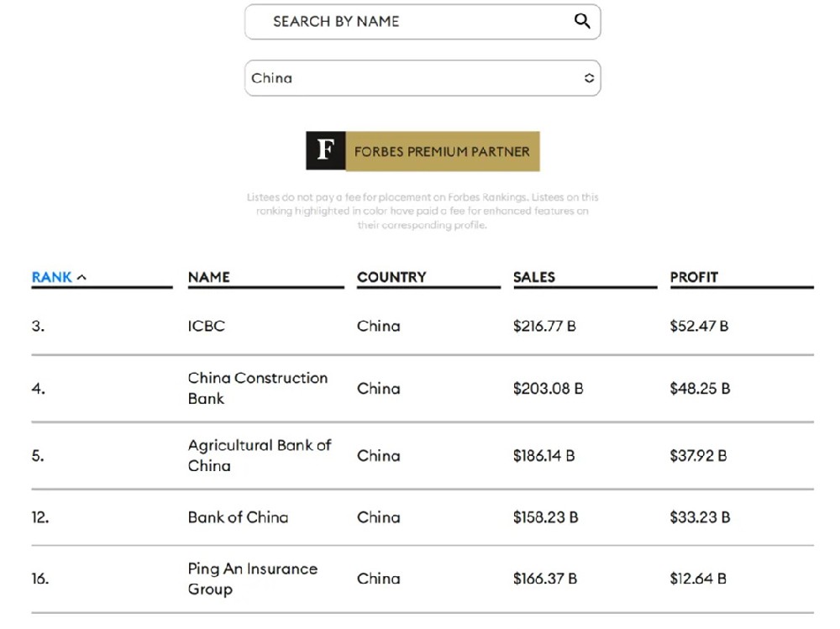Sort table by RANK column

51,277
